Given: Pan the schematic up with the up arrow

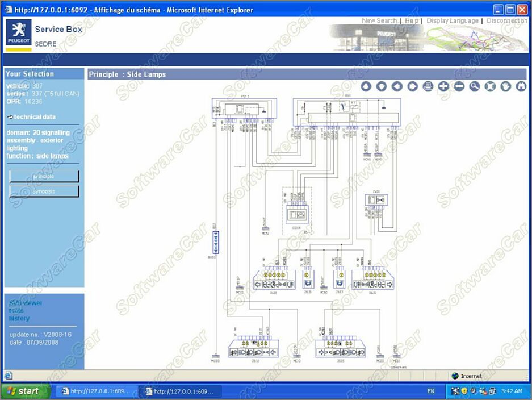Looking at the screenshot, I should click(x=366, y=86).
